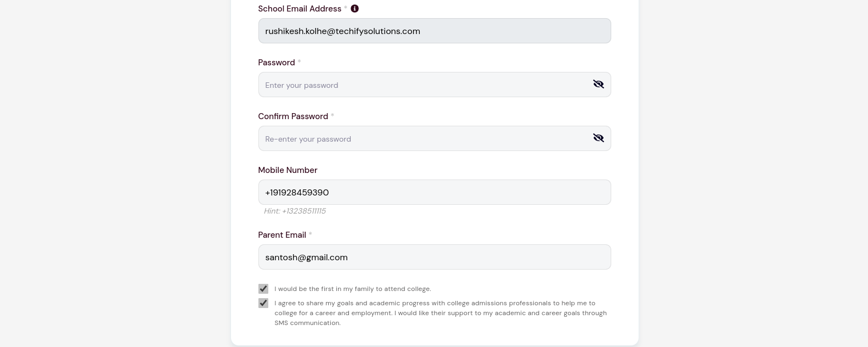Click the School Email Address label

(x=300, y=9)
